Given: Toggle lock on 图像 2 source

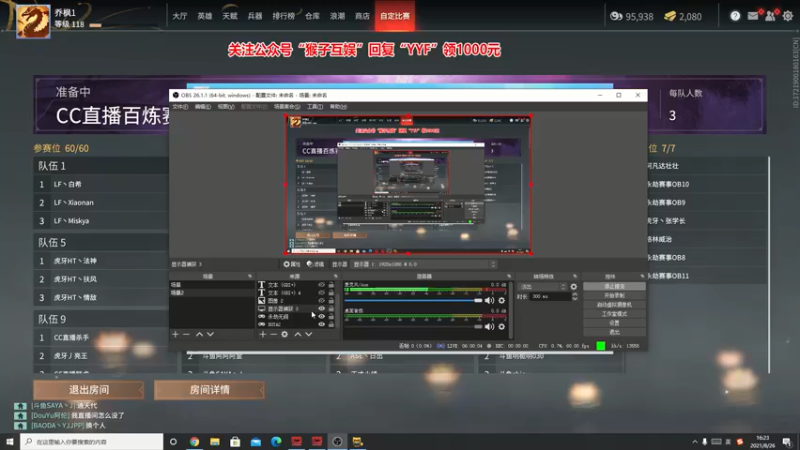Looking at the screenshot, I should [x=331, y=301].
